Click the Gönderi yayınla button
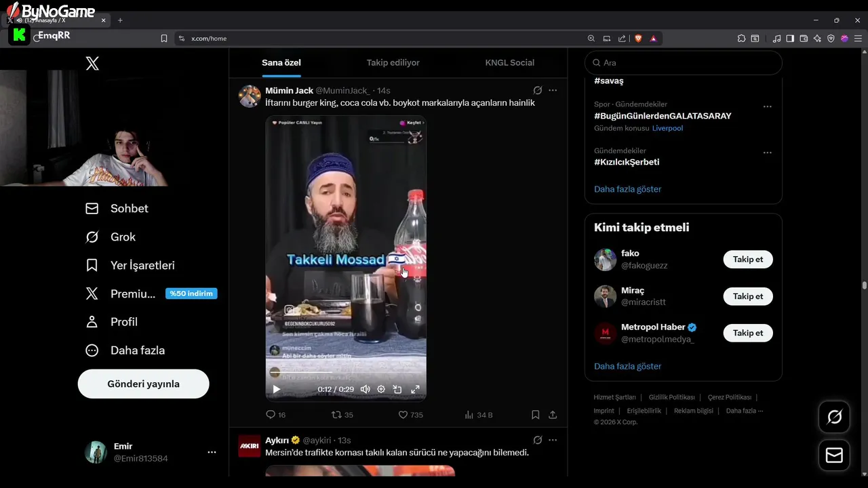The image size is (868, 488). click(x=144, y=384)
